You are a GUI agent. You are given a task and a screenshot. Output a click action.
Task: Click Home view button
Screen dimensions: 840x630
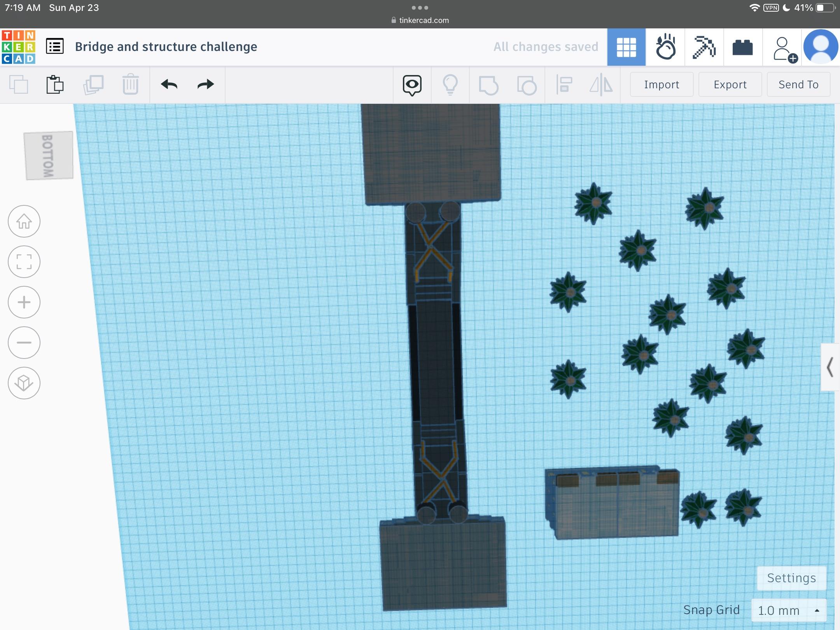click(x=24, y=221)
